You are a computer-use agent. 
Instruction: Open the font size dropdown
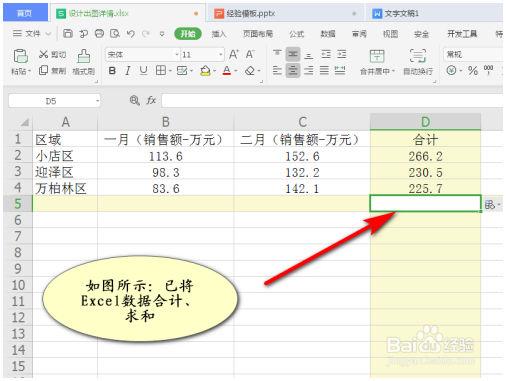click(x=221, y=54)
